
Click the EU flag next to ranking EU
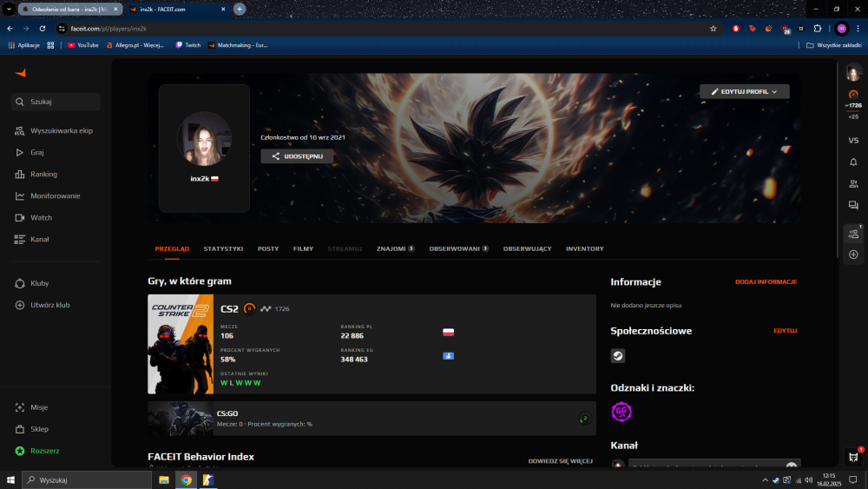pyautogui.click(x=449, y=356)
